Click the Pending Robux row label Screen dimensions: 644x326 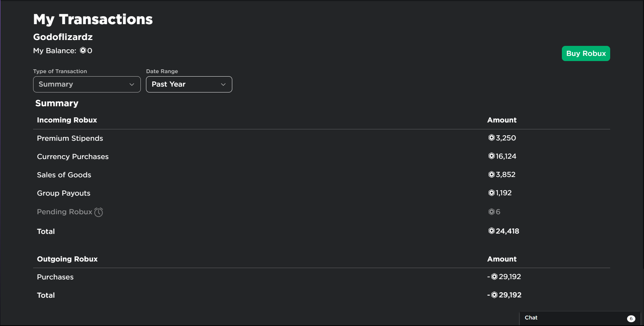(64, 211)
